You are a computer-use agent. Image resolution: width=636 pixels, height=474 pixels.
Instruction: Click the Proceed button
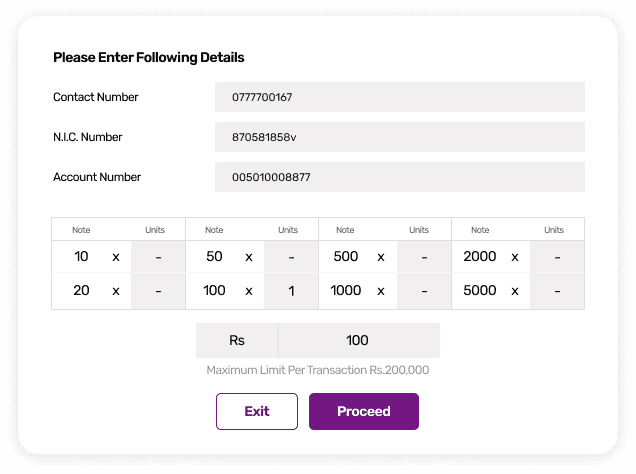(363, 411)
